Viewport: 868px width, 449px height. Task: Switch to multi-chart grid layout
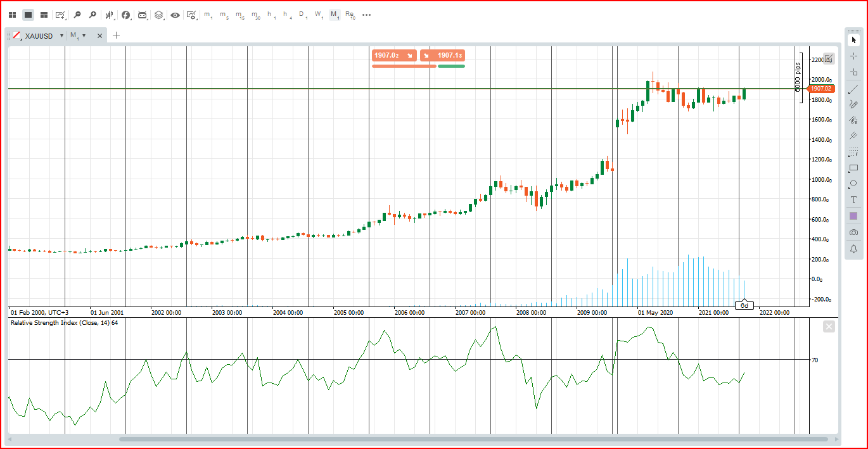tap(12, 15)
